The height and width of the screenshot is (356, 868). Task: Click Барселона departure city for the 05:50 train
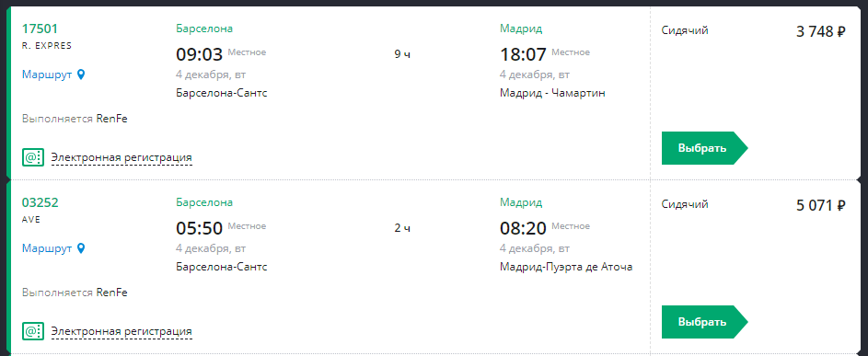coord(205,202)
